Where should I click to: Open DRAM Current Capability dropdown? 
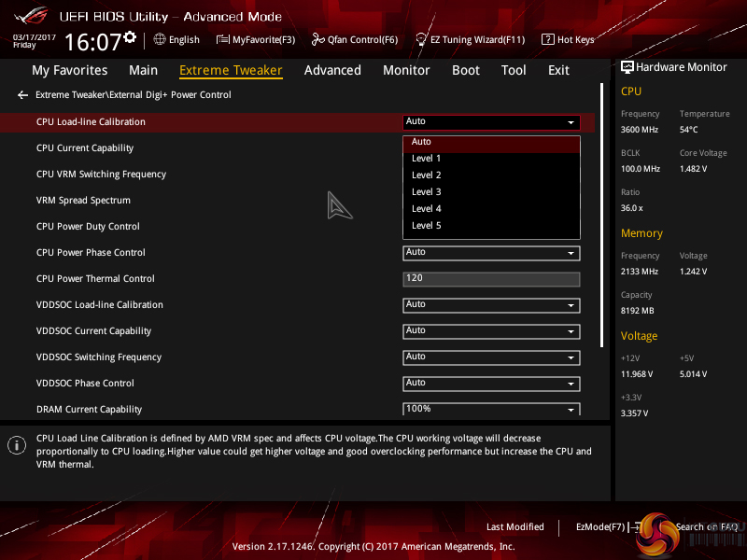click(491, 409)
